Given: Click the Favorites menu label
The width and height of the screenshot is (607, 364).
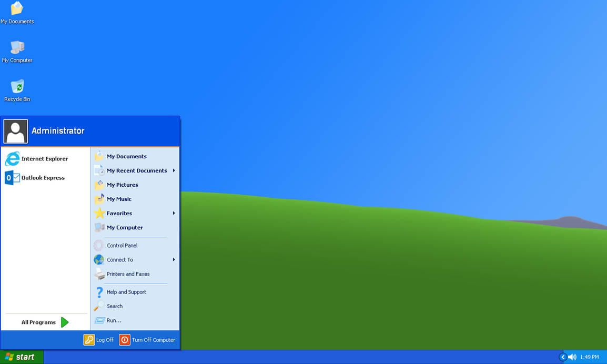Looking at the screenshot, I should [119, 214].
